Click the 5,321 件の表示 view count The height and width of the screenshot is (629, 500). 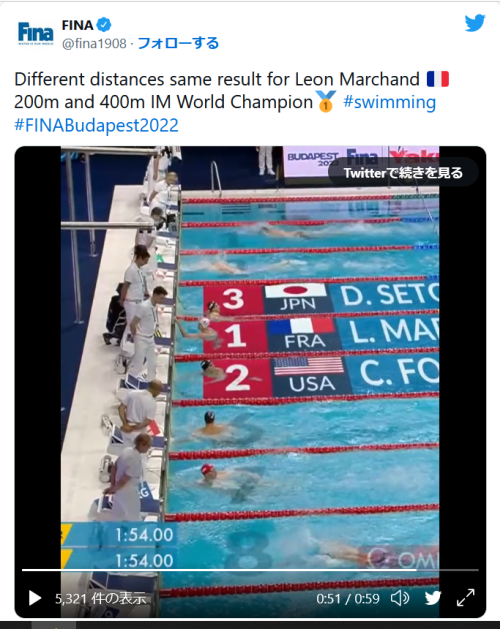(100, 599)
